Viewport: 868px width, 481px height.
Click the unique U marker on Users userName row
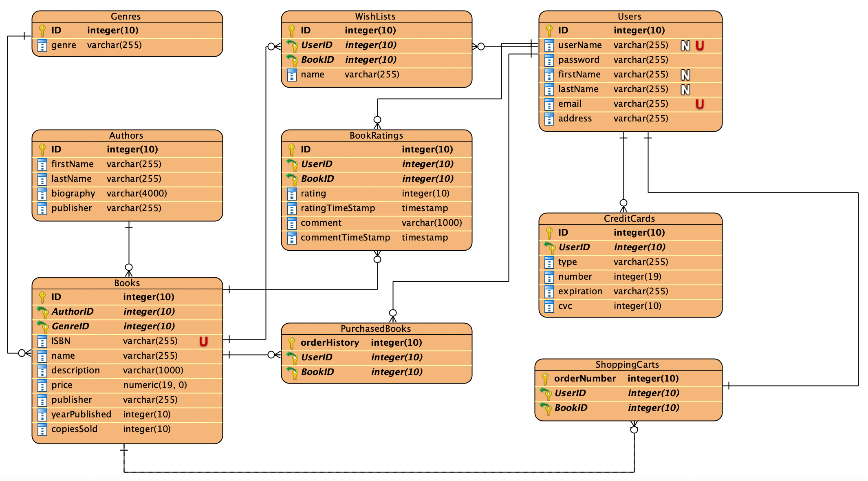[x=700, y=45]
